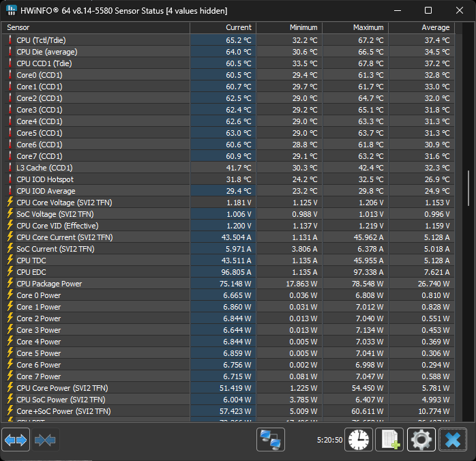This screenshot has height=461, width=476.
Task: Click the collapse columns inward arrows button
Action: tap(45, 439)
